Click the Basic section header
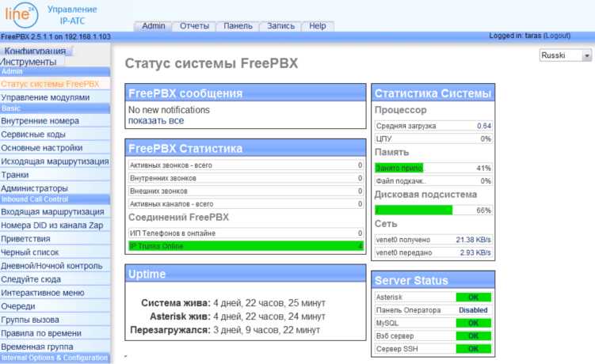595x364 pixels. point(55,108)
